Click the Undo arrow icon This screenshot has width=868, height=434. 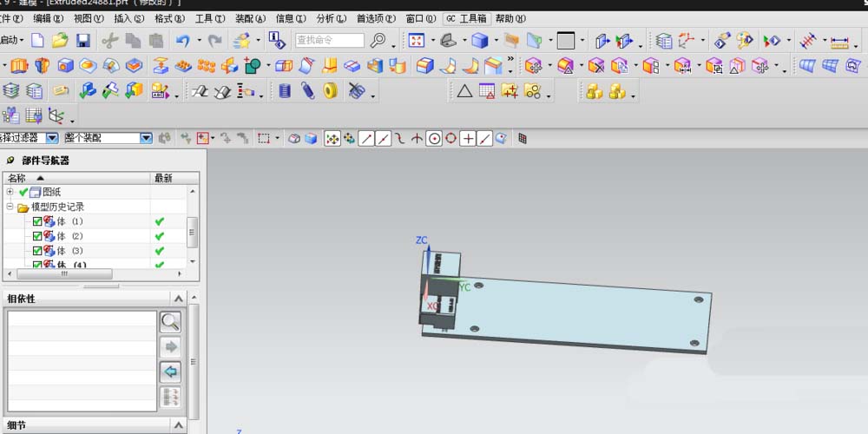[183, 41]
